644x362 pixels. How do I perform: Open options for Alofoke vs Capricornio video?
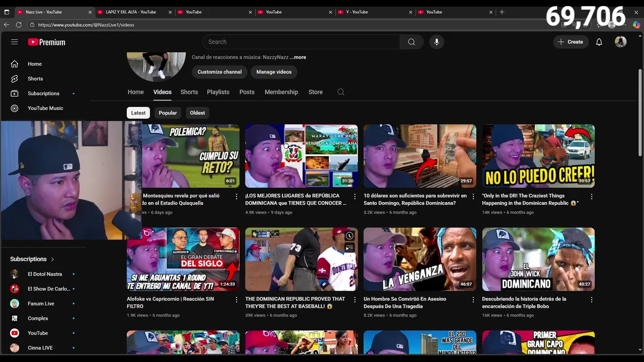pos(236,300)
